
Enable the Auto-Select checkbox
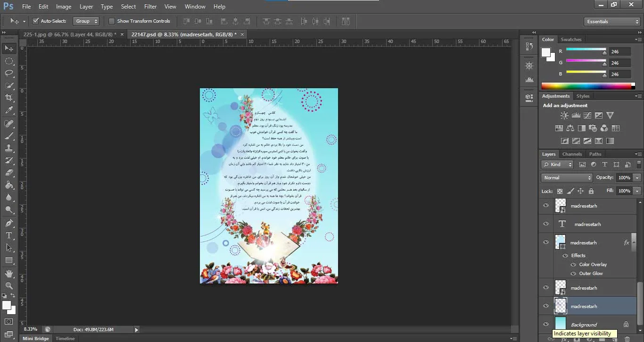coord(35,21)
